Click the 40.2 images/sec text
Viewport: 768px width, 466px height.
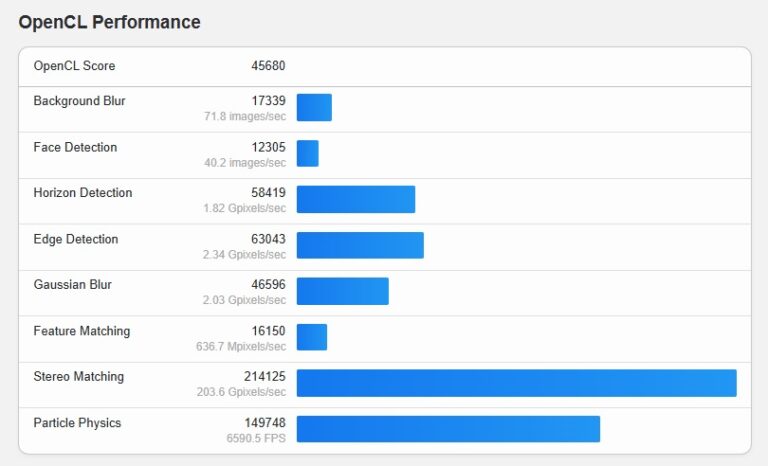tap(244, 163)
